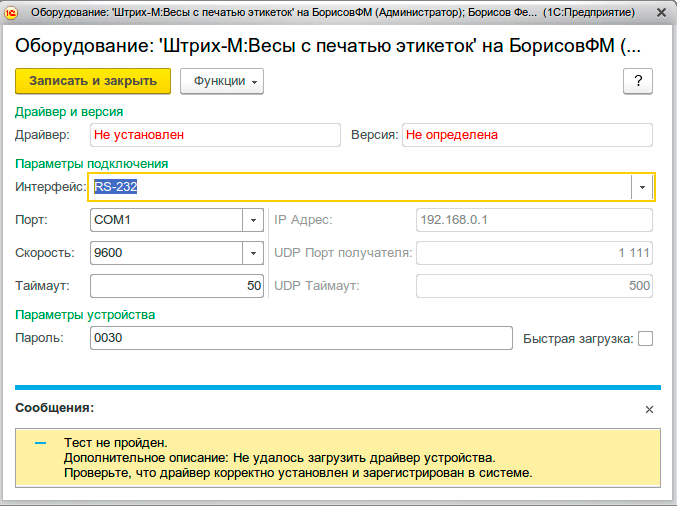The width and height of the screenshot is (677, 506).
Task: Dismiss the messages panel with the X
Action: point(649,409)
